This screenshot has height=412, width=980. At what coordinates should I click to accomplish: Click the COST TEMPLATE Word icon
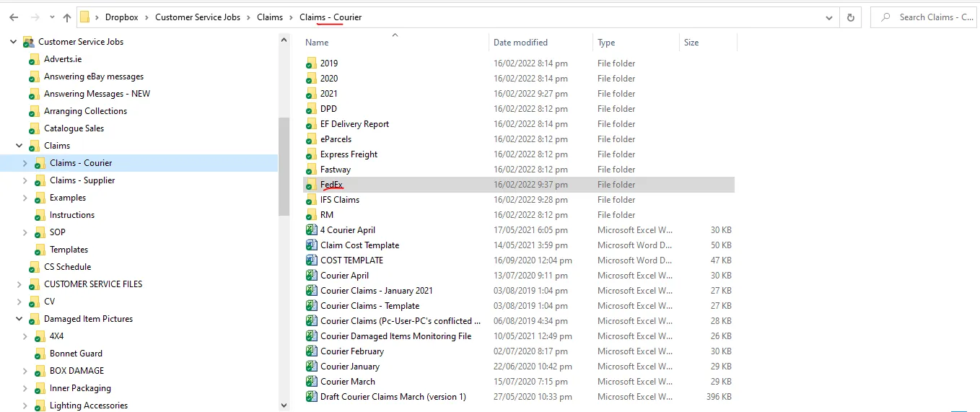(311, 260)
